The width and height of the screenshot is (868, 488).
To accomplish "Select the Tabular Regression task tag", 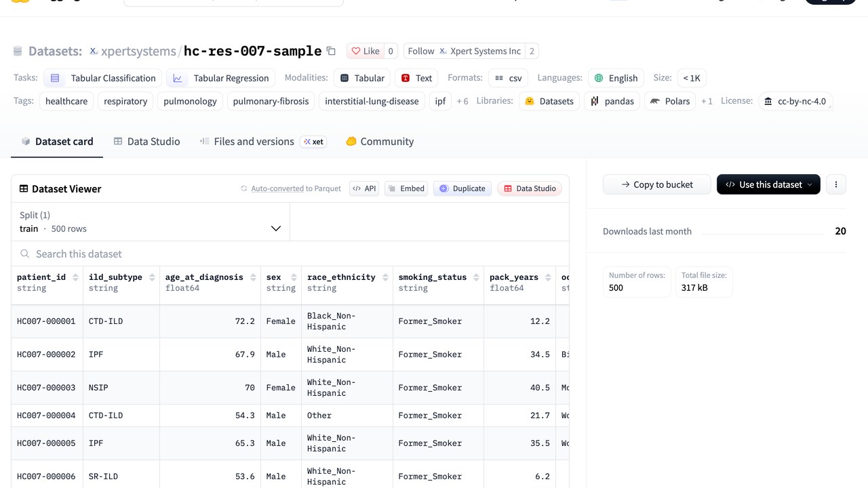I will pos(221,78).
